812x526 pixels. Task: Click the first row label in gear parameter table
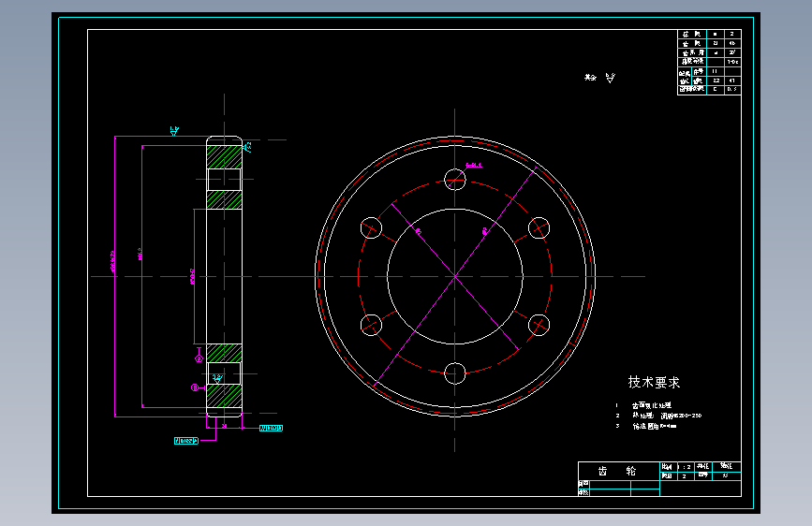(692, 35)
